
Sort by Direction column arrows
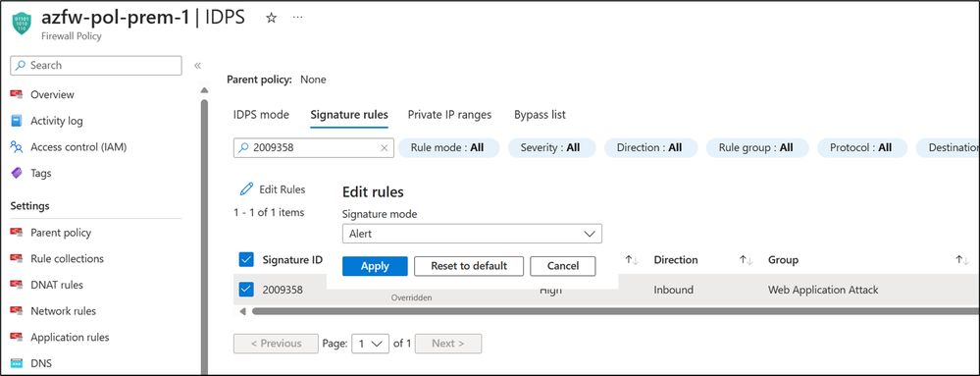pyautogui.click(x=746, y=259)
